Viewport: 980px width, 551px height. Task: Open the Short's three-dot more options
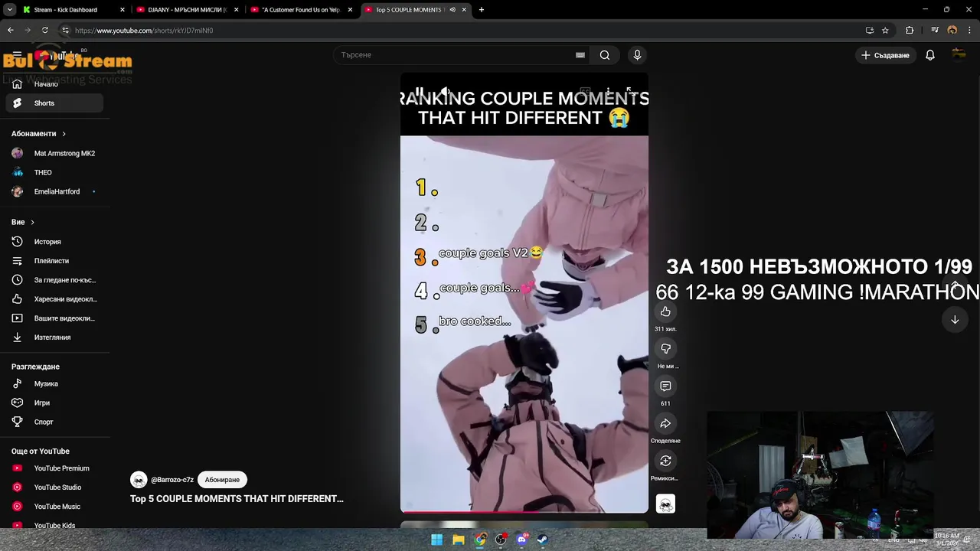(x=608, y=93)
